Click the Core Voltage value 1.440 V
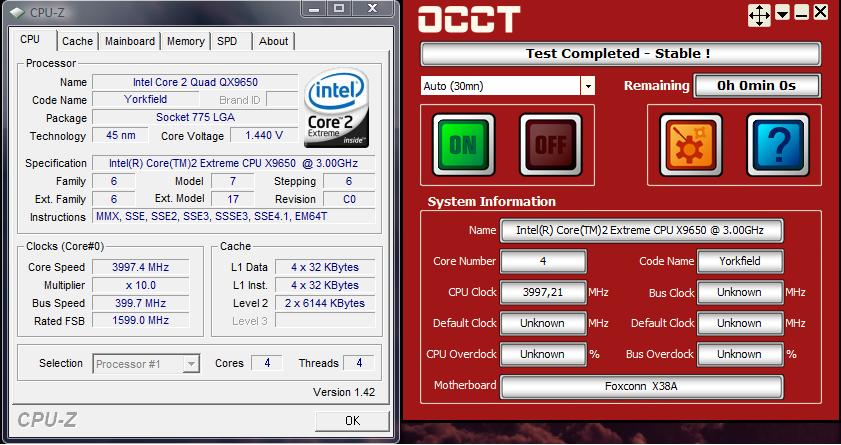This screenshot has height=445, width=841. coord(264,135)
